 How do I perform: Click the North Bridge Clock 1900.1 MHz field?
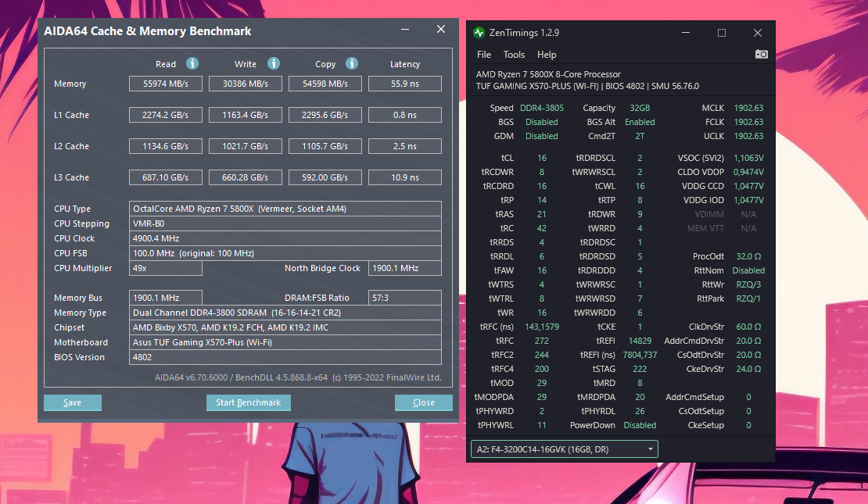[404, 268]
